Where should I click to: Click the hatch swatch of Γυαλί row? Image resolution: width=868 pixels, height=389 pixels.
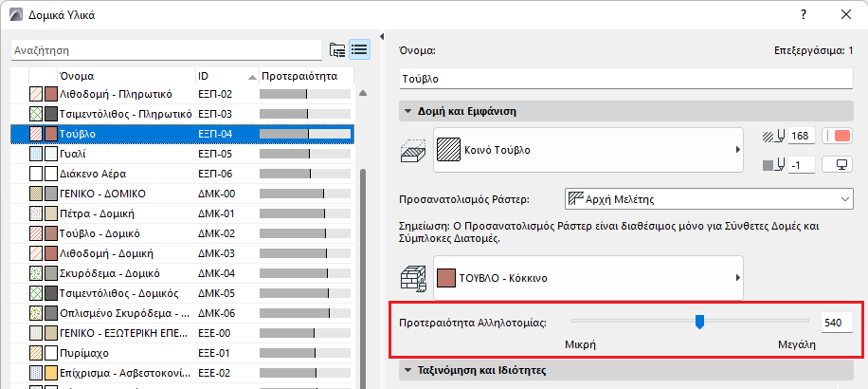pos(36,154)
